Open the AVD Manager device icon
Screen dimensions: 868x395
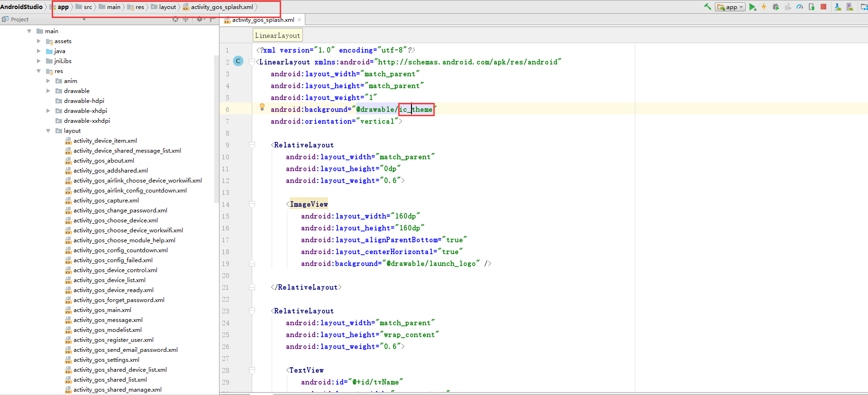850,7
